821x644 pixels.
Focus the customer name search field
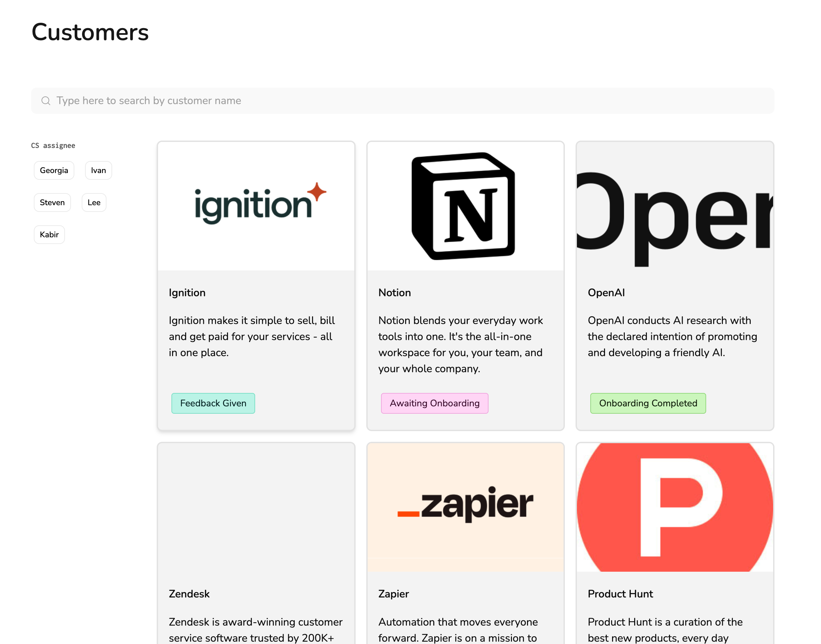point(403,101)
